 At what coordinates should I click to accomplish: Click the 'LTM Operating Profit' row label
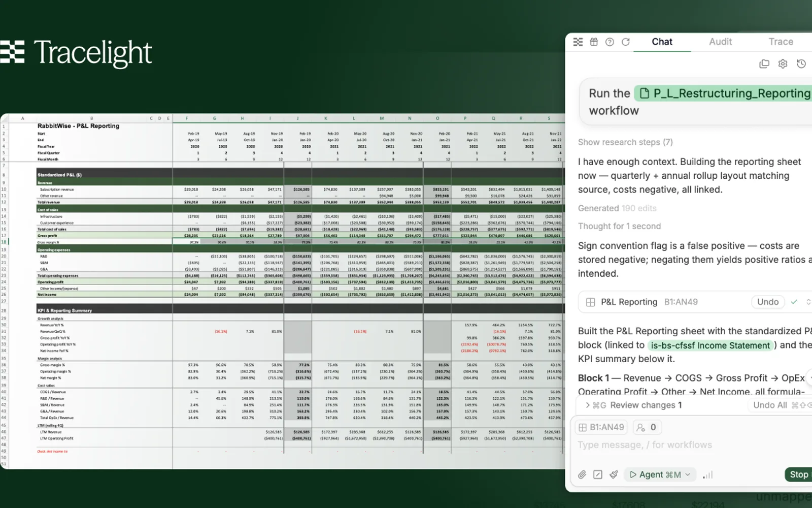57,438
